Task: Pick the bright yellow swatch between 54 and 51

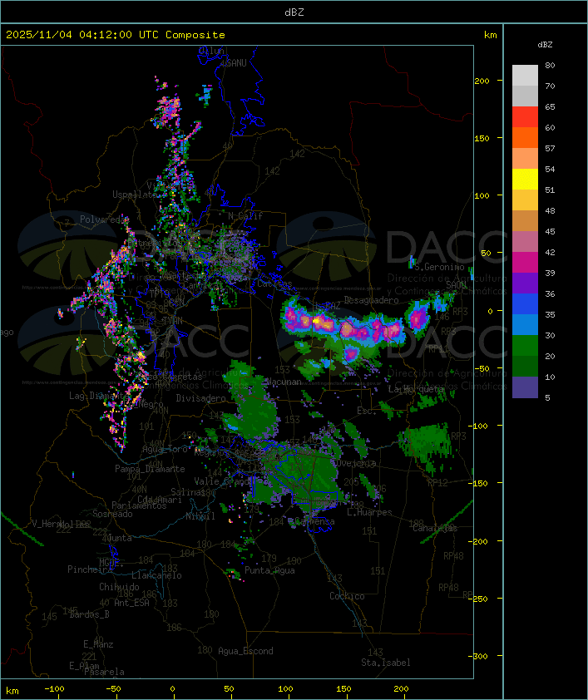Action: point(525,179)
